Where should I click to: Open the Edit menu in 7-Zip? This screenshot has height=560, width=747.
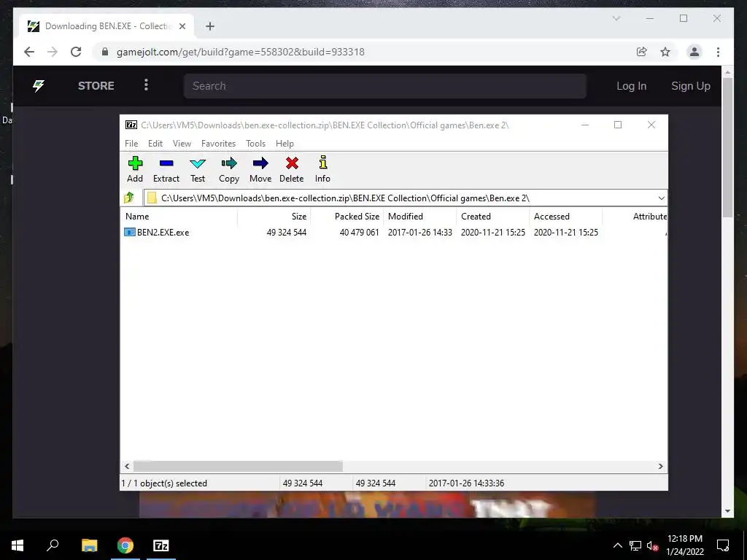tap(155, 144)
